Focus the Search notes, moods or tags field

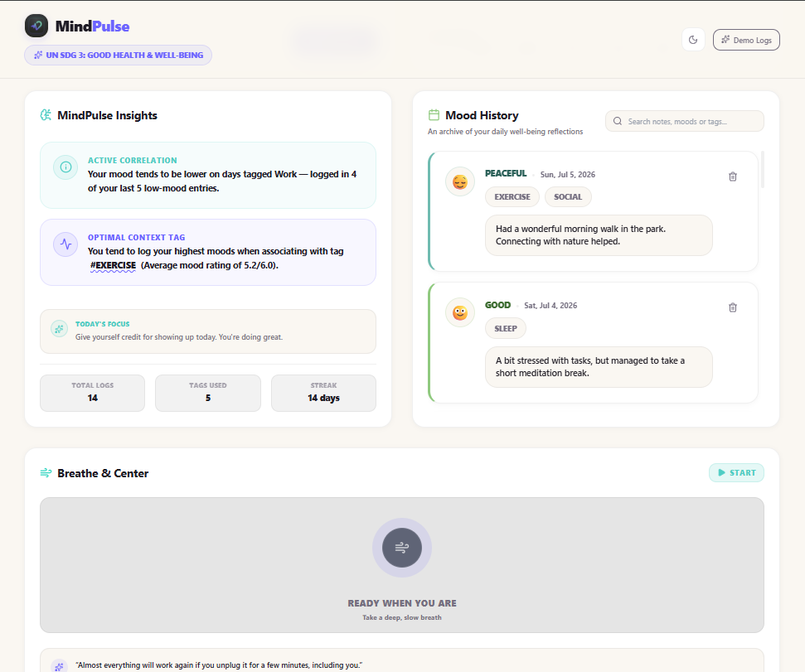(x=685, y=121)
